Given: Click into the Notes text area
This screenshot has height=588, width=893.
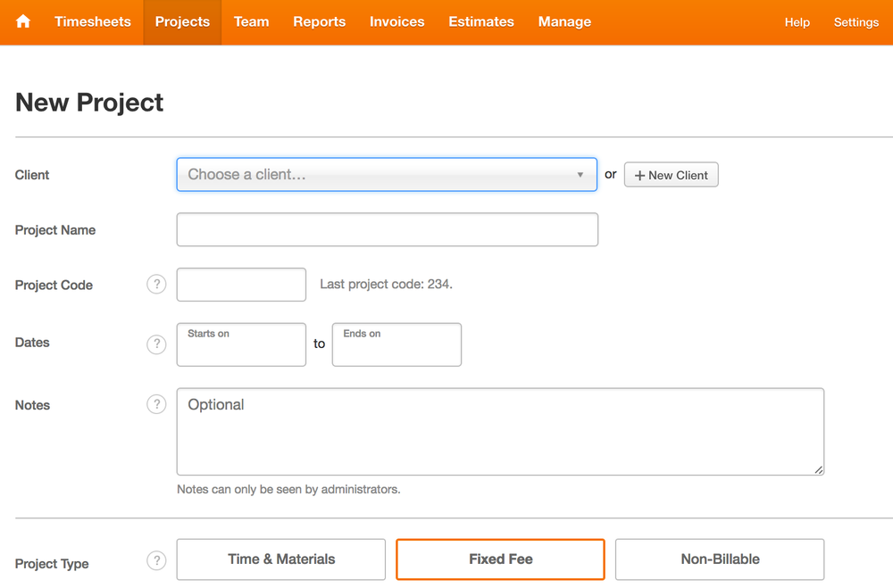Looking at the screenshot, I should point(500,432).
